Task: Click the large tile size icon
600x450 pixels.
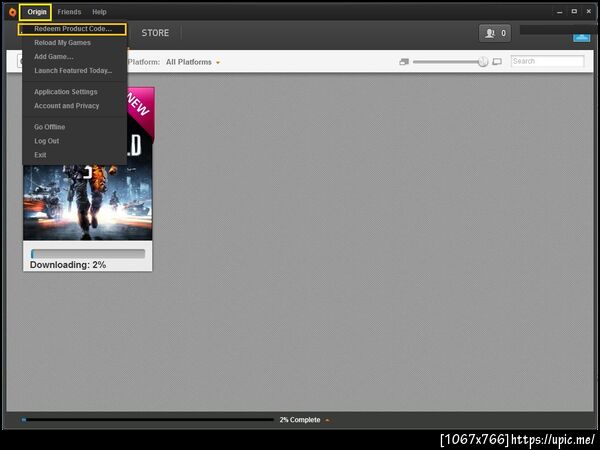Action: point(497,62)
